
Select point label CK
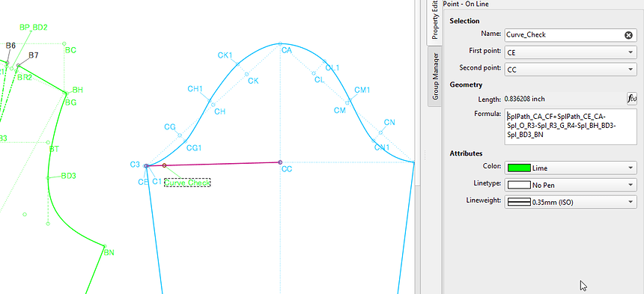click(x=253, y=81)
